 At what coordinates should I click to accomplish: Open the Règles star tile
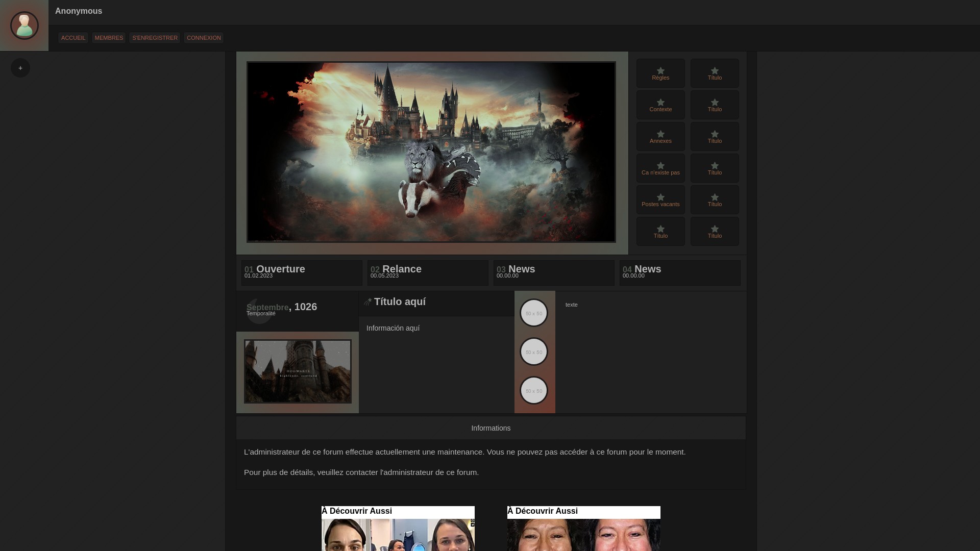[x=660, y=73]
